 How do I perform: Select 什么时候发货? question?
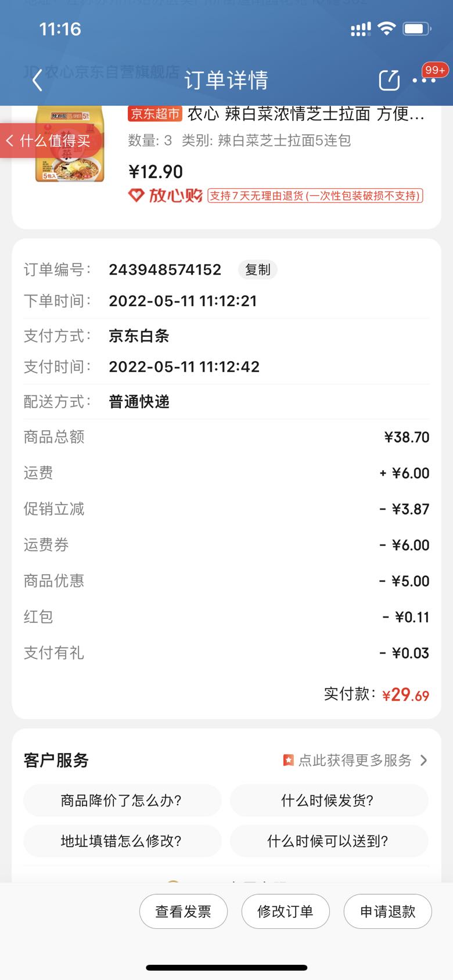coord(329,801)
